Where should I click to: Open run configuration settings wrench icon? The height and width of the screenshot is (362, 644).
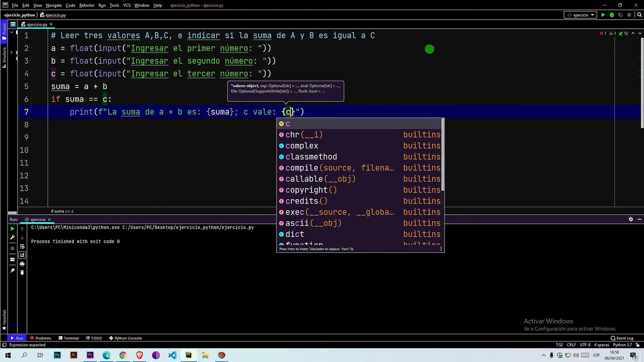click(x=13, y=237)
